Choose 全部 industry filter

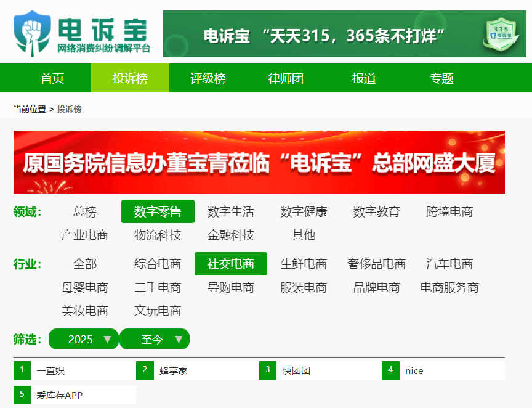(85, 264)
